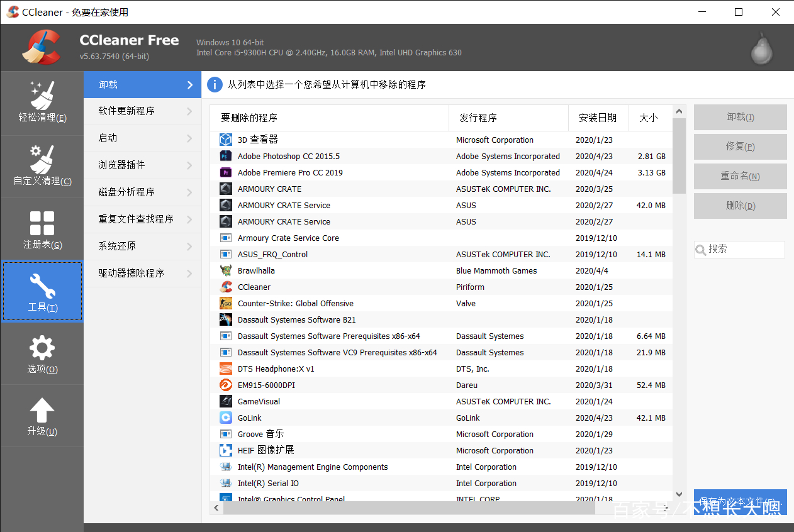Click the HEIF 图像扩展 icon

(x=226, y=450)
